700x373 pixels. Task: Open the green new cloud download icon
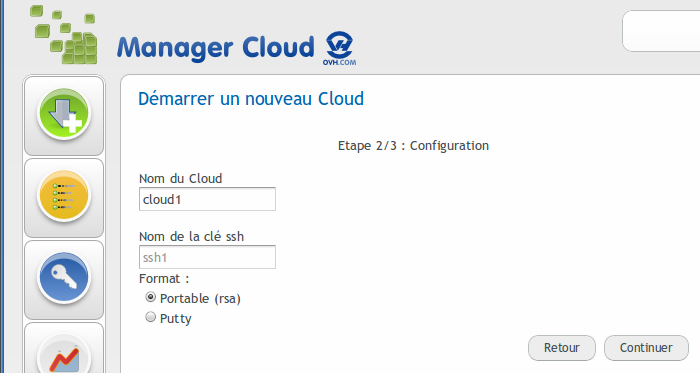pyautogui.click(x=64, y=114)
